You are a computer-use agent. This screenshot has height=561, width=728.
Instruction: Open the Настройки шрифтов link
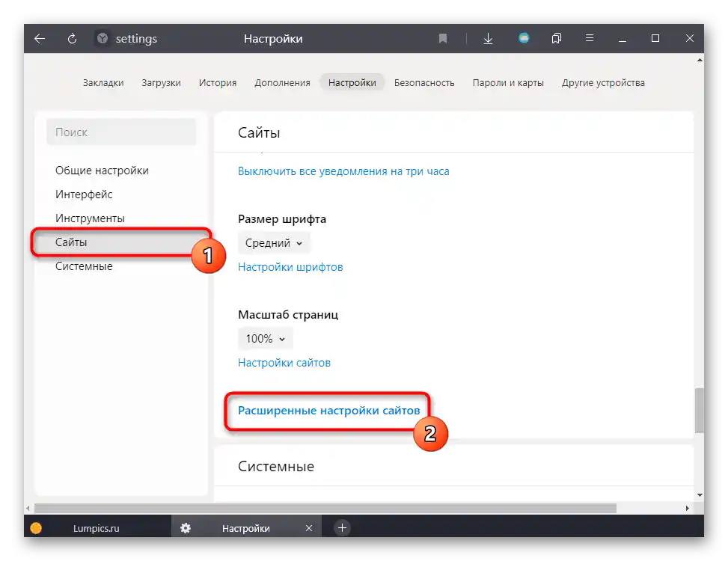[290, 267]
